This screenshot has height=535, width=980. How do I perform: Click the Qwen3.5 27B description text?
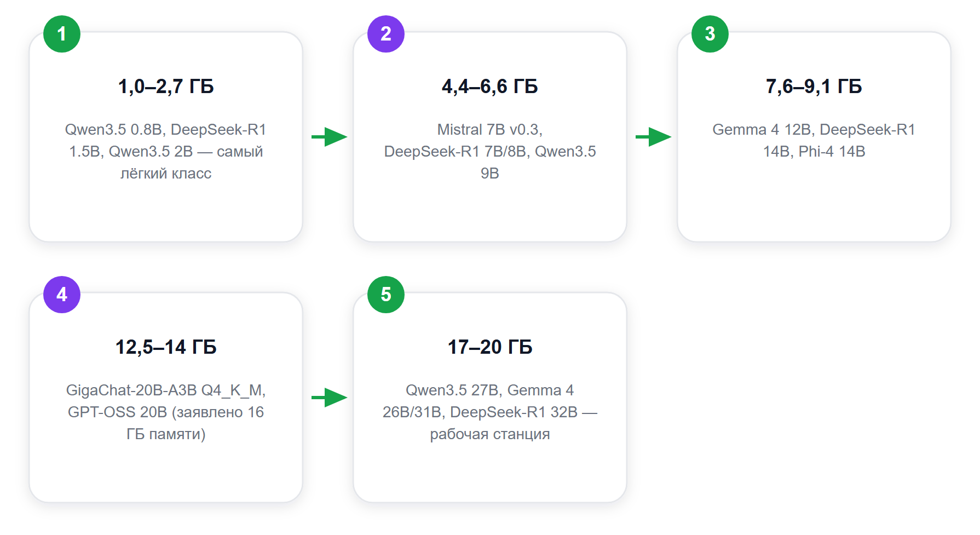490,412
